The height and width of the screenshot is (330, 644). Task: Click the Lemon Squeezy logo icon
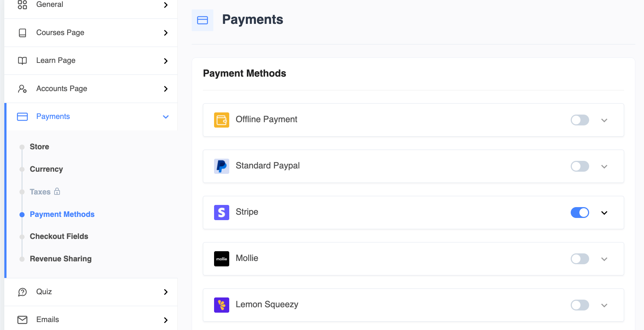pyautogui.click(x=221, y=305)
